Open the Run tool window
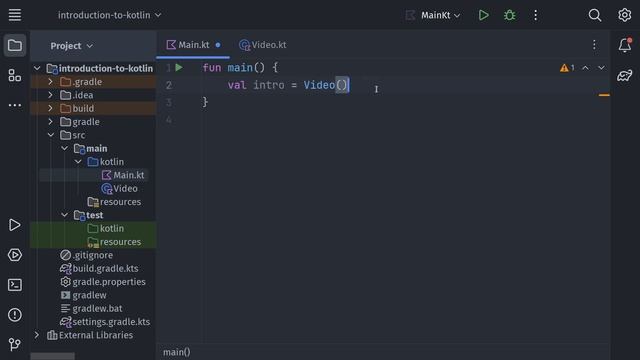 tap(15, 225)
